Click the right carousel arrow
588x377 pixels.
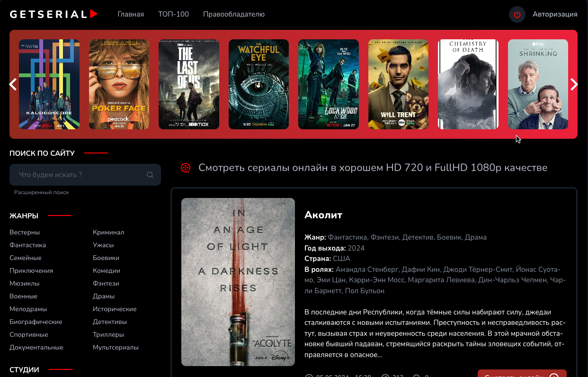point(574,84)
